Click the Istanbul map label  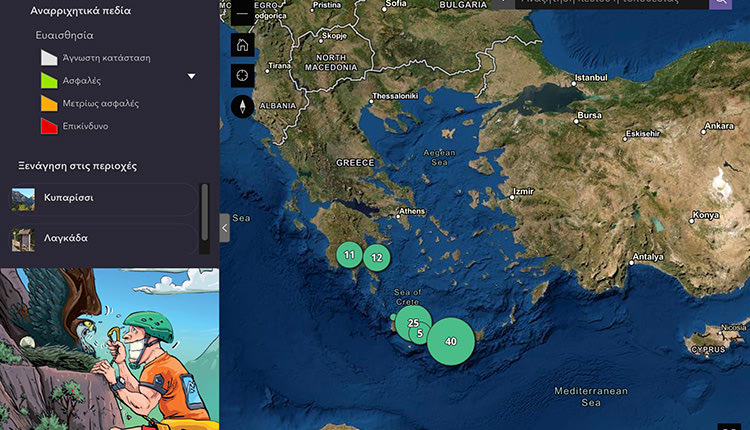pos(591,77)
